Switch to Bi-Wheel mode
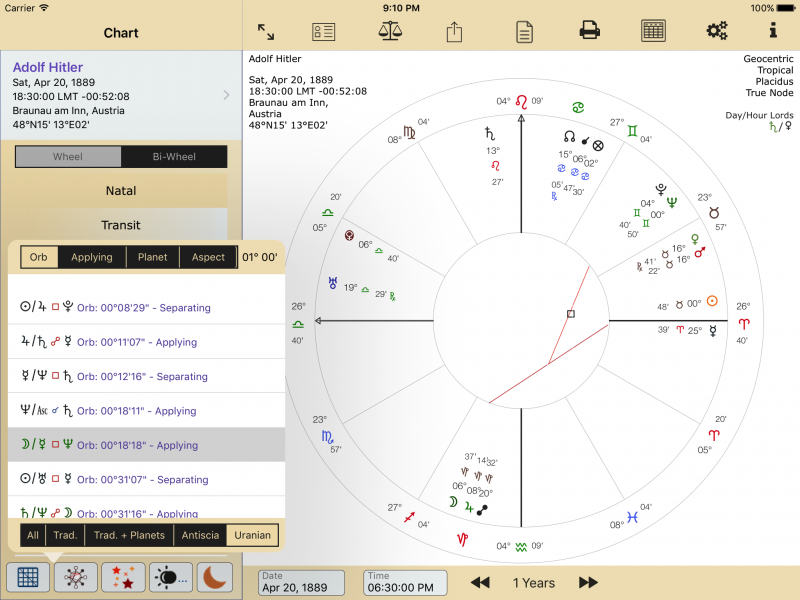The height and width of the screenshot is (600, 800). point(175,156)
